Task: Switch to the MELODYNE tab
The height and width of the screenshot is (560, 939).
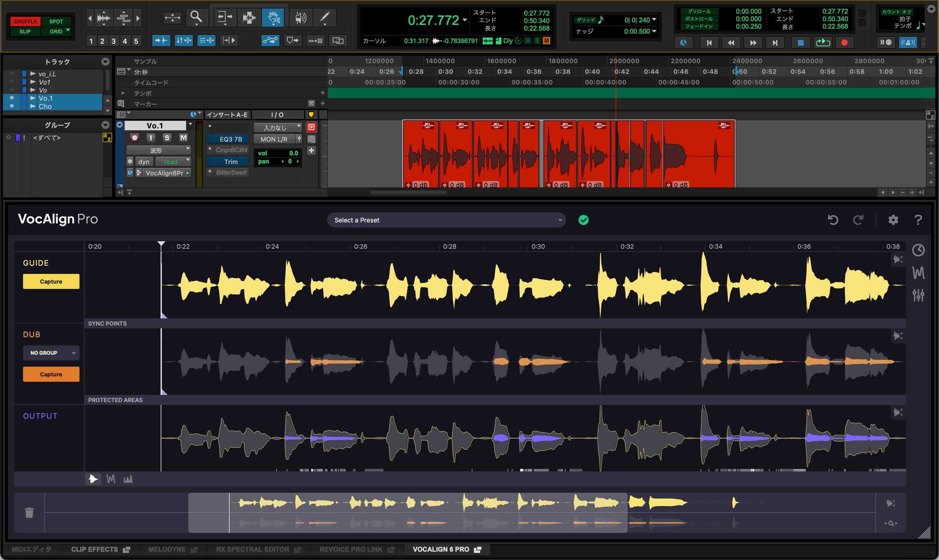Action: [173, 549]
